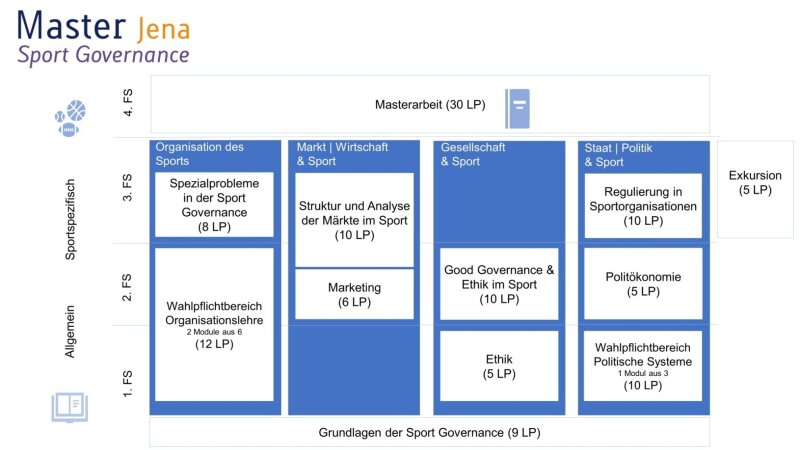Click the Master Jena Sport Governance logo

104,38
